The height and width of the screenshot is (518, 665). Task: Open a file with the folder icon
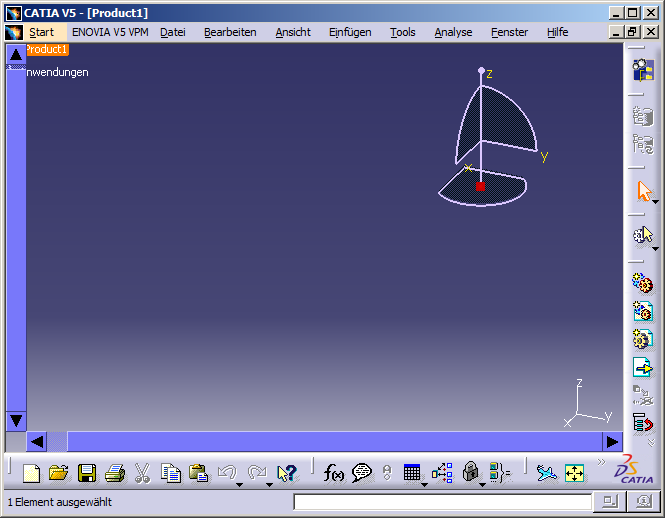[x=59, y=473]
